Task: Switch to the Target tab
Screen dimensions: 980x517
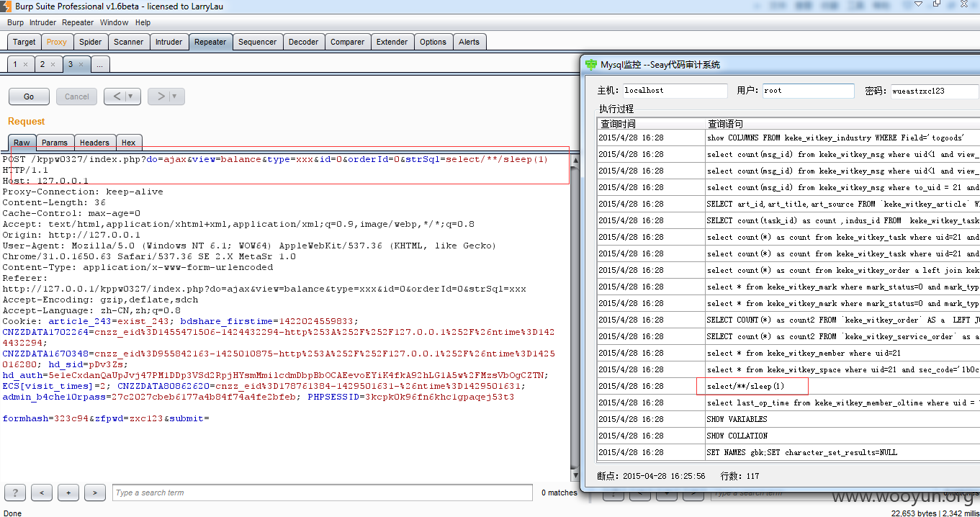Action: pos(24,42)
